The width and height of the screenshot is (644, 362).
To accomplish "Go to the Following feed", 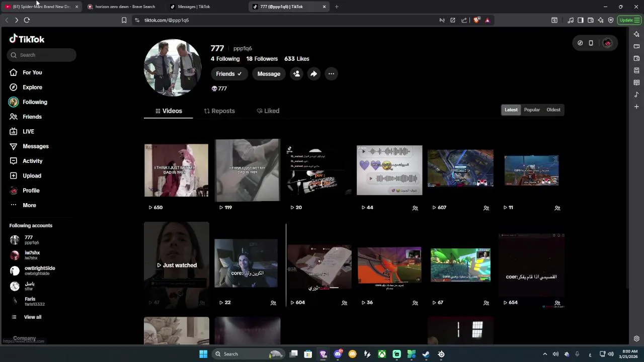I will (x=35, y=102).
